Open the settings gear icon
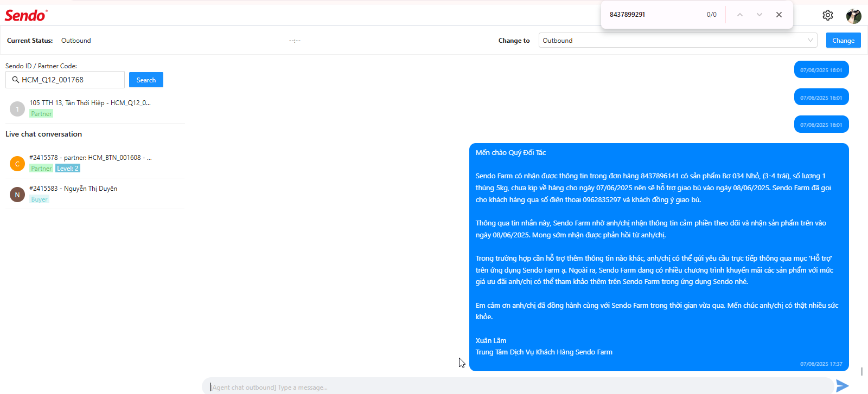The image size is (868, 394). [827, 15]
